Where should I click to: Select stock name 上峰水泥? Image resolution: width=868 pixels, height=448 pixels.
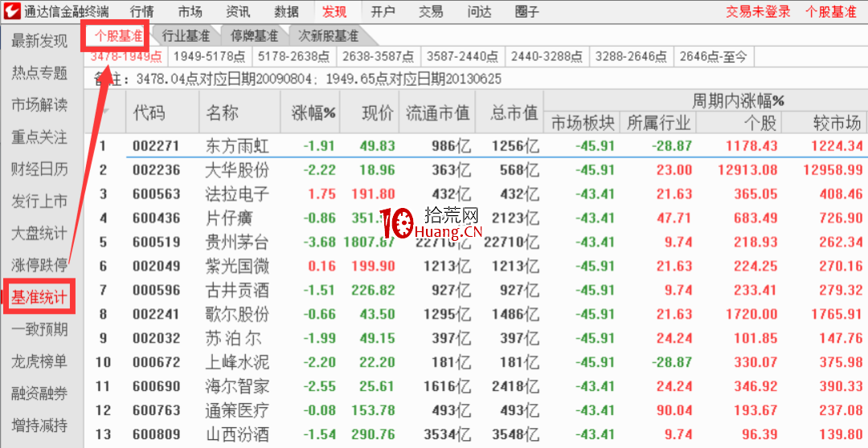237,362
